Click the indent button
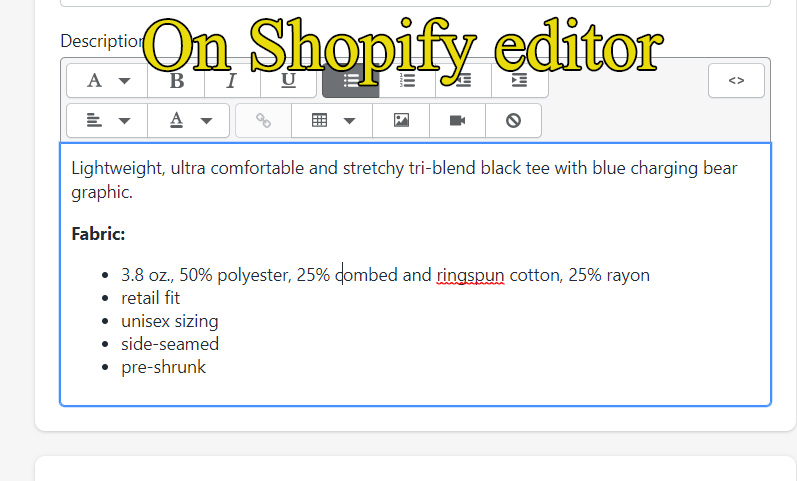Screen dimensions: 797x481 tap(519, 80)
